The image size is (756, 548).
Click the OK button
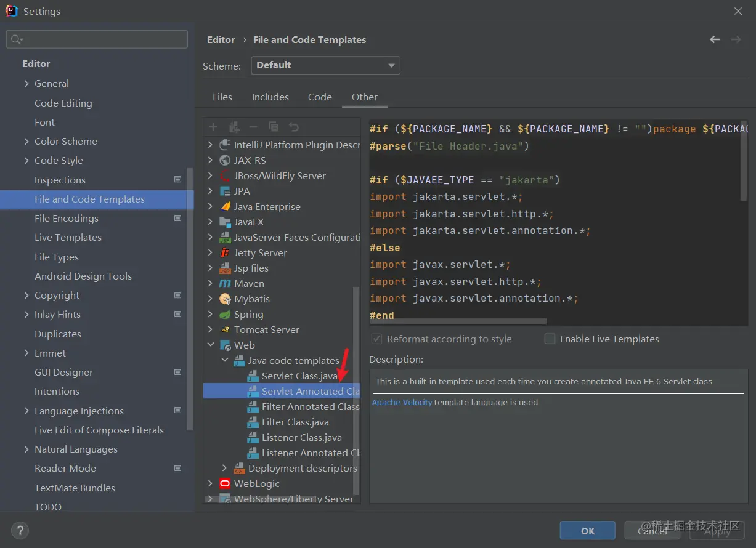[588, 531]
